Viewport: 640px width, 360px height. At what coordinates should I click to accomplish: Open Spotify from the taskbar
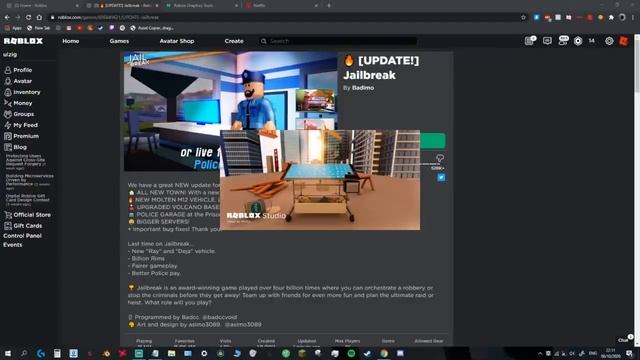coord(351,353)
